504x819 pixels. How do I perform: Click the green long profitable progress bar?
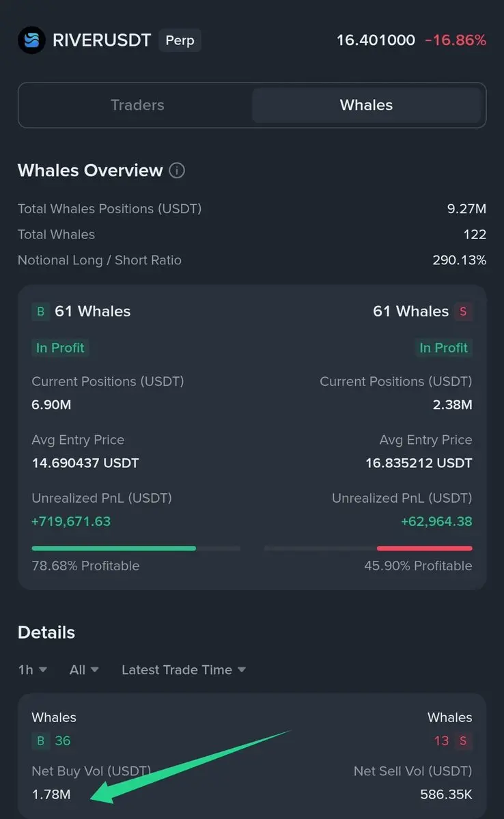(x=114, y=548)
